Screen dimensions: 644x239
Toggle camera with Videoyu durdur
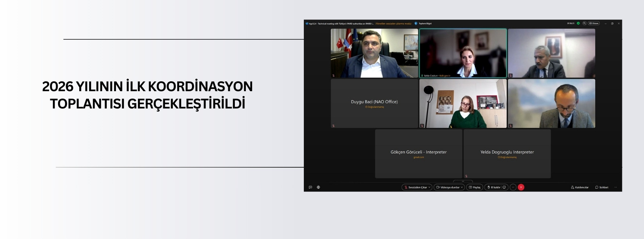click(x=448, y=187)
